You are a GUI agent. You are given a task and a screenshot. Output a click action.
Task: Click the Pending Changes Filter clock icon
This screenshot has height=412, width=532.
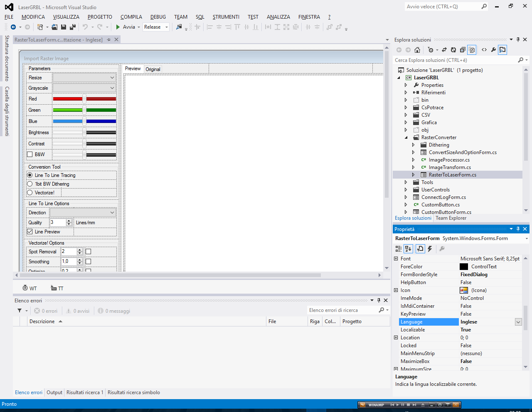[x=431, y=50]
